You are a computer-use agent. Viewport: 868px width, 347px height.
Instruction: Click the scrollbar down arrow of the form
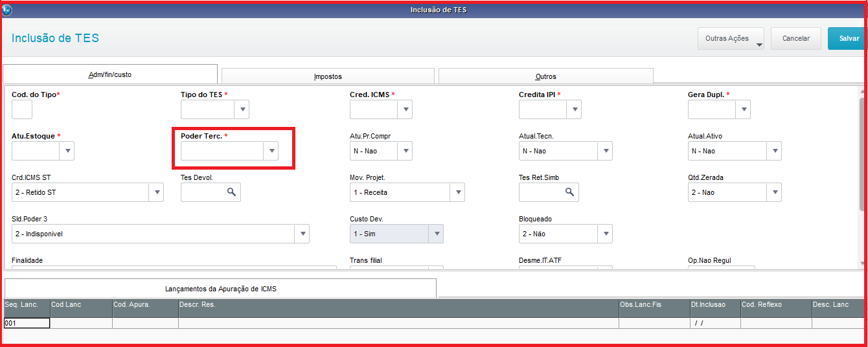(862, 263)
